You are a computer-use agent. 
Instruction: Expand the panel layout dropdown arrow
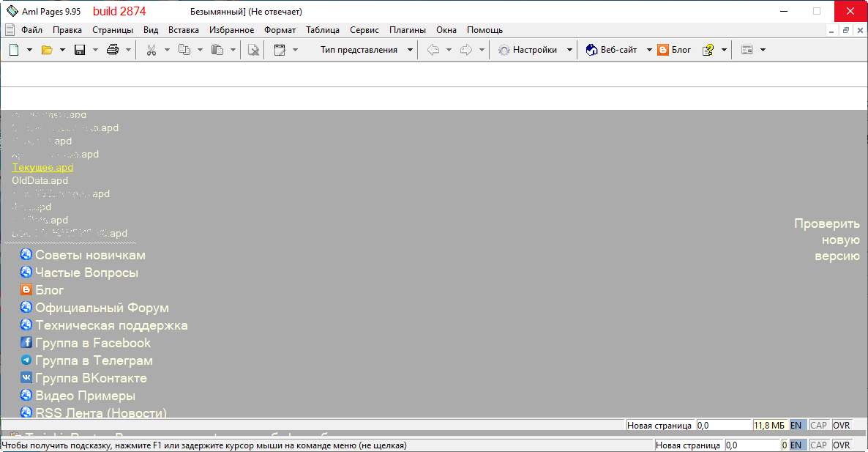[763, 50]
